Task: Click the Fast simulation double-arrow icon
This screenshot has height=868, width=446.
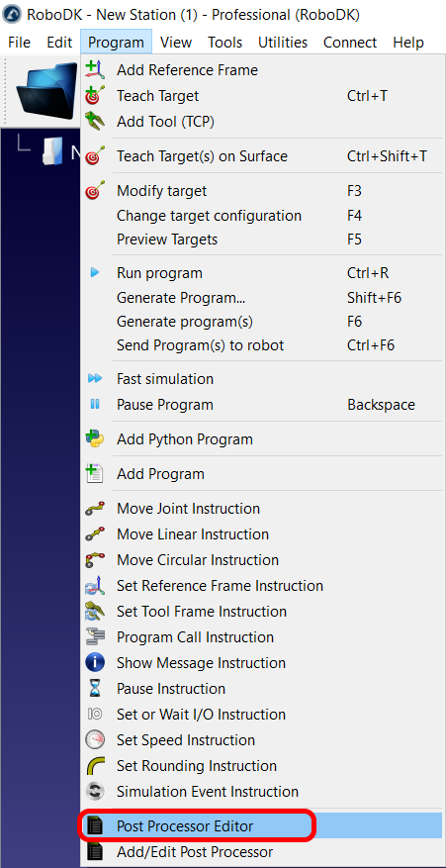Action: pyautogui.click(x=95, y=379)
